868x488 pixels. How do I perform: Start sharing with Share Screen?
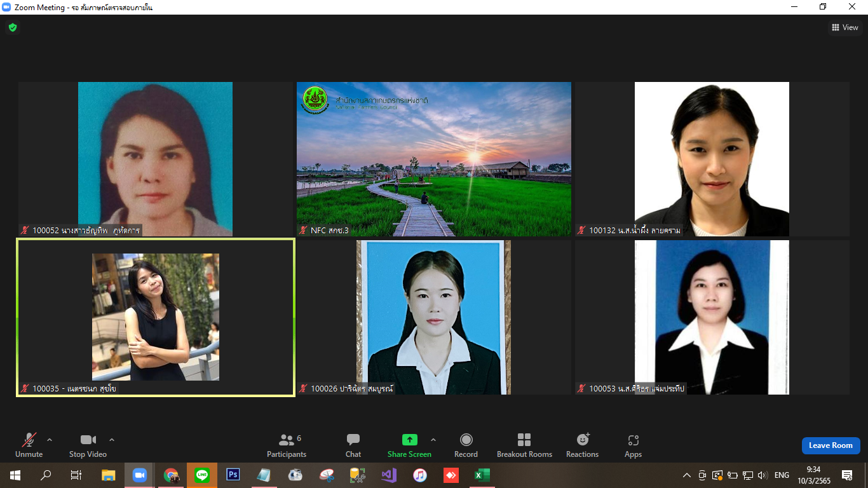point(409,445)
